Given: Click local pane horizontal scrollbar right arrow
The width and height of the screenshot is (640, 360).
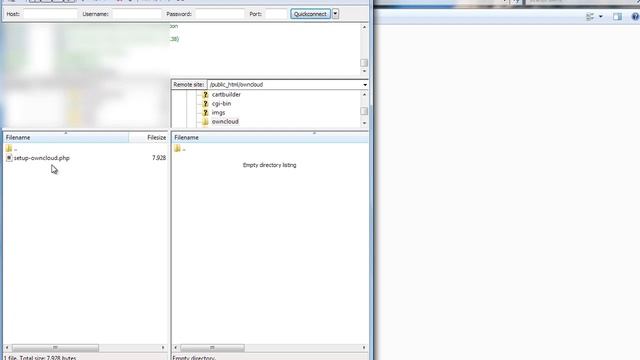Looking at the screenshot, I should pos(163,348).
